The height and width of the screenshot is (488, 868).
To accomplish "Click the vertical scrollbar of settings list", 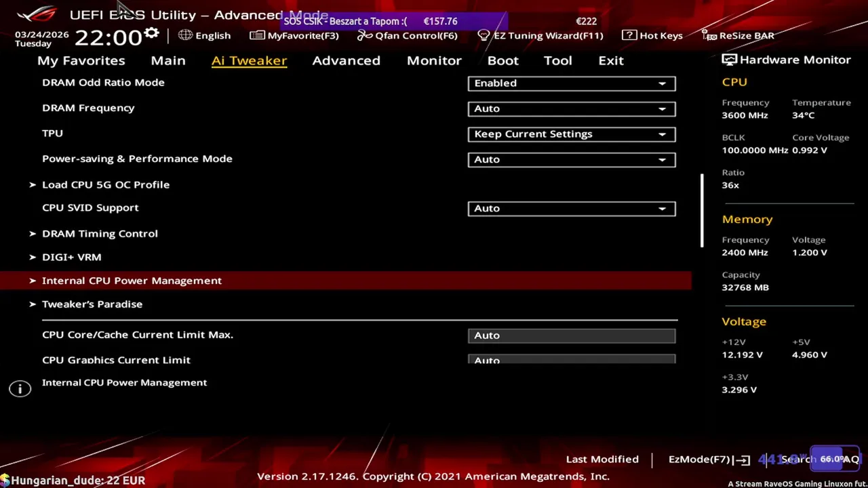I will [x=702, y=210].
